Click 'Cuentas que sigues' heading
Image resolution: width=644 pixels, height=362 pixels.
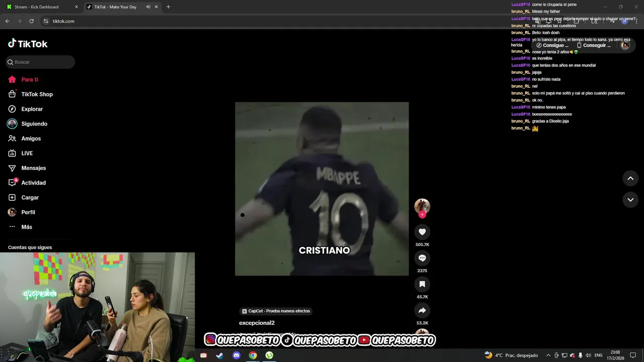30,247
